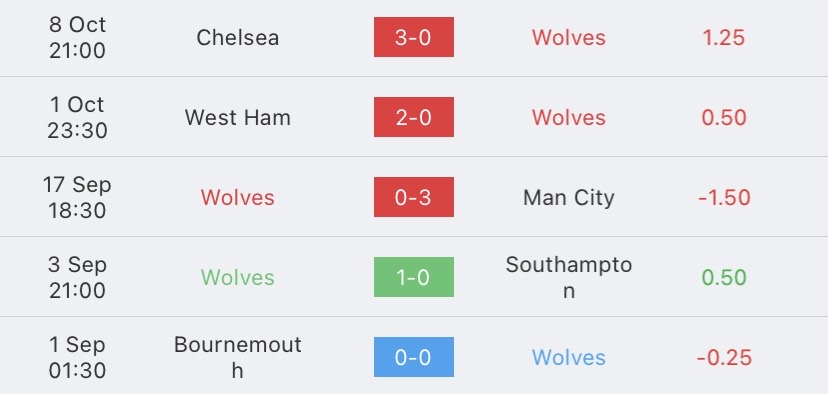Click Wolves in the Chelsea match row

point(569,37)
